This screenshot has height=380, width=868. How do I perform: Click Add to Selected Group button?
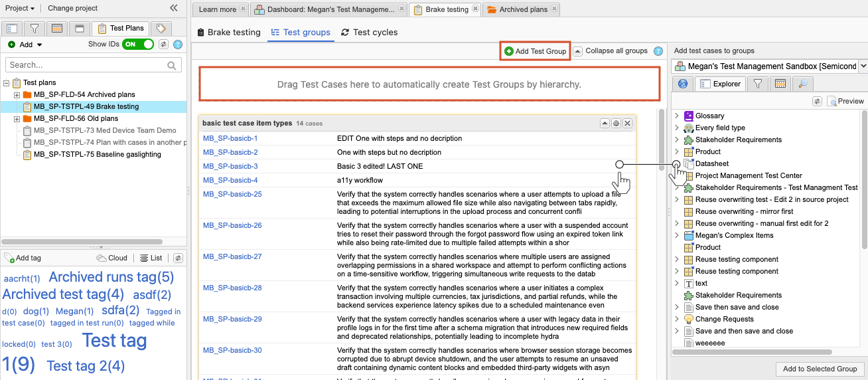[x=820, y=369]
